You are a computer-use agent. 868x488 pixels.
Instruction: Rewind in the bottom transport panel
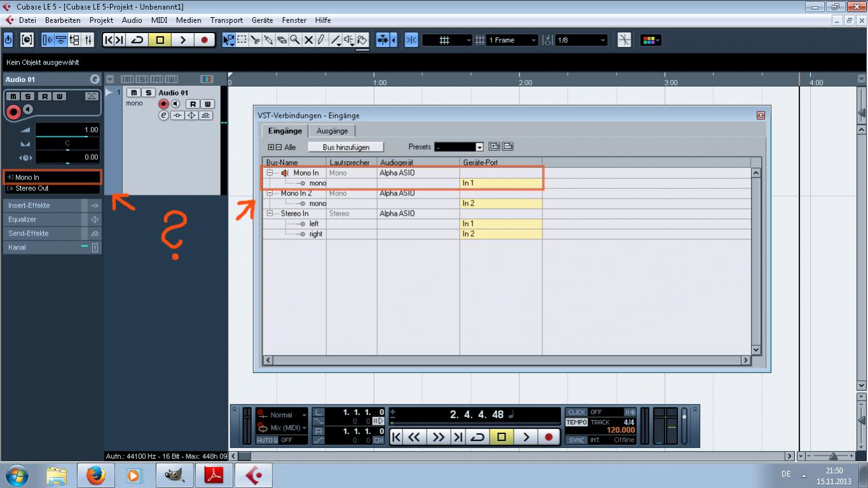coord(415,437)
